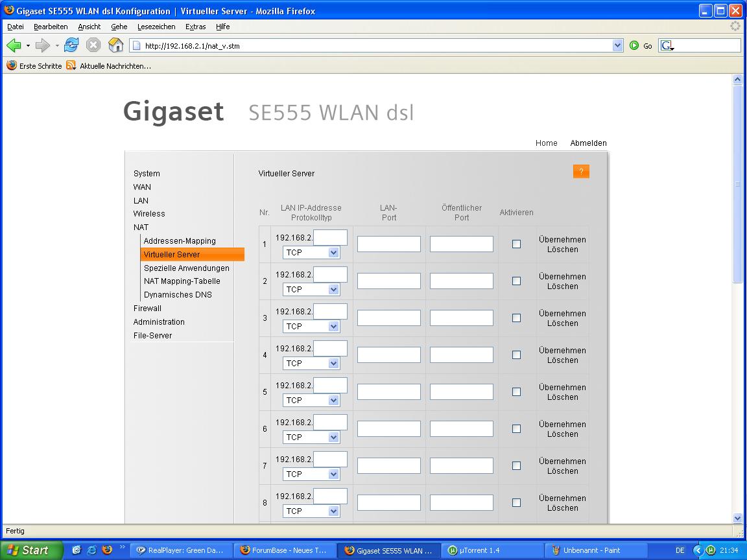Click the Firefox icon beside Erste Schritte
The height and width of the screenshot is (560, 747).
point(12,65)
